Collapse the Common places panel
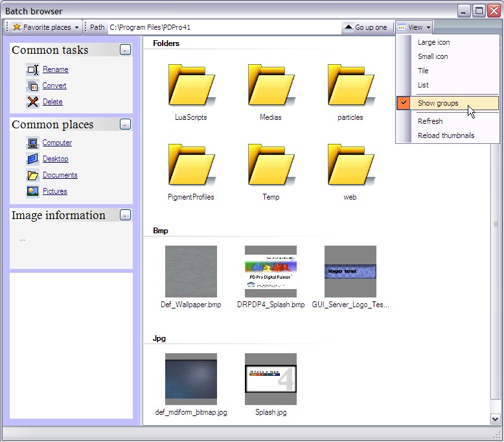 [x=126, y=124]
